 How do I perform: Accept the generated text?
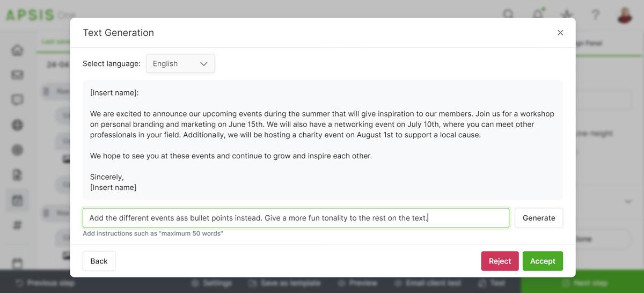tap(543, 261)
